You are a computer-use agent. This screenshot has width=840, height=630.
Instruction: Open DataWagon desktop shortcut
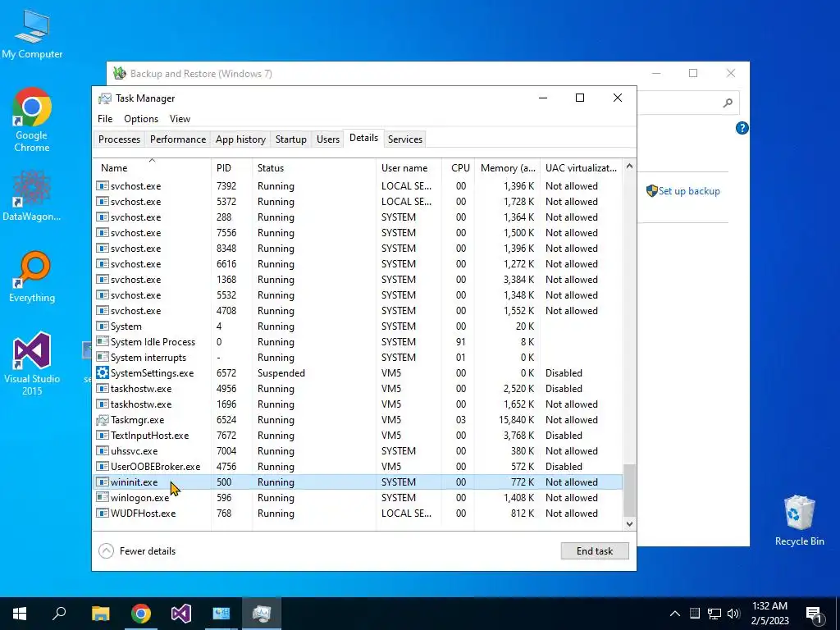[x=32, y=194]
